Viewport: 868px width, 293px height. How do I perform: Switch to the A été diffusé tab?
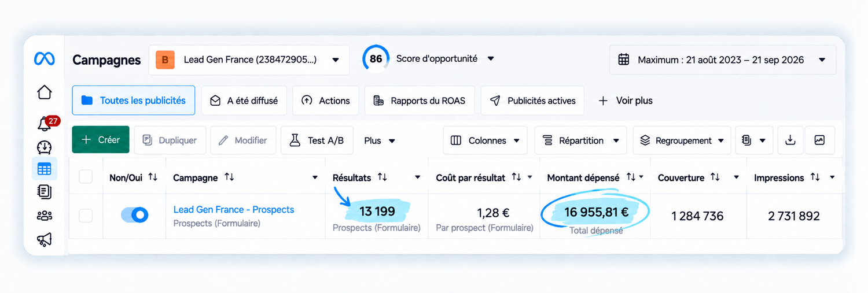pos(244,101)
